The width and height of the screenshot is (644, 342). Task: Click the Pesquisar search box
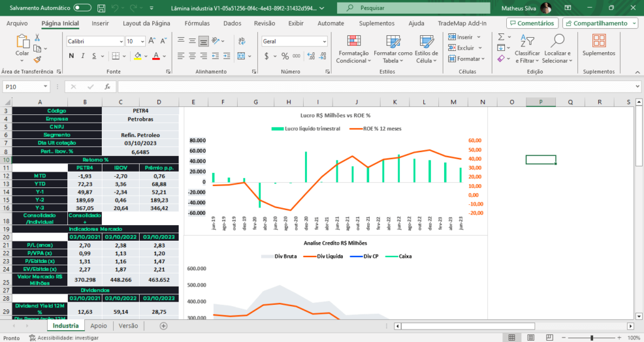point(413,8)
